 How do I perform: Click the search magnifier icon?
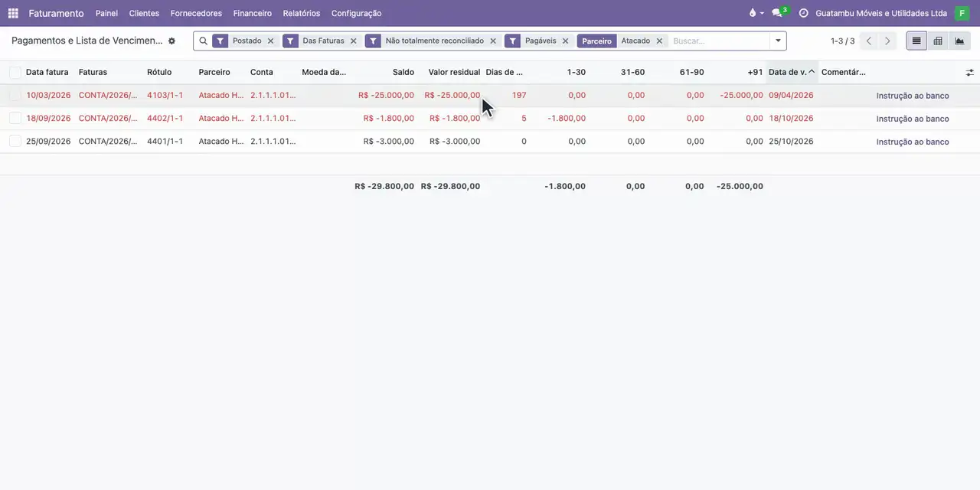point(203,41)
